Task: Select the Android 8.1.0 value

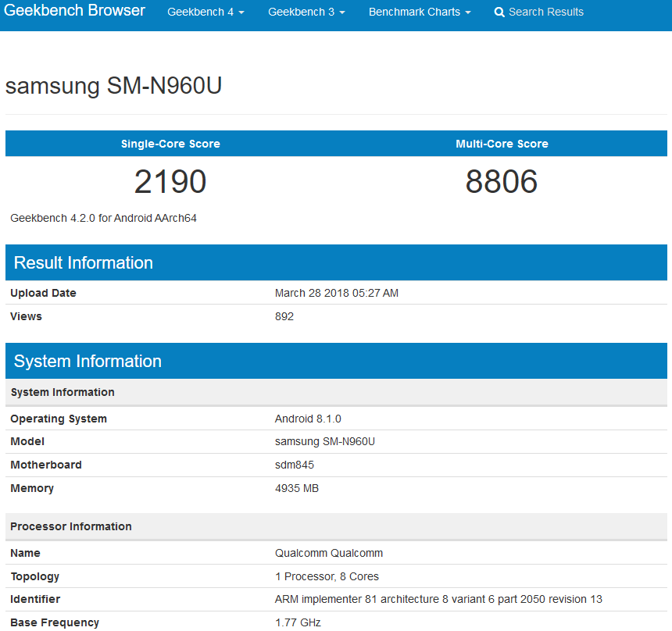Action: pos(308,419)
